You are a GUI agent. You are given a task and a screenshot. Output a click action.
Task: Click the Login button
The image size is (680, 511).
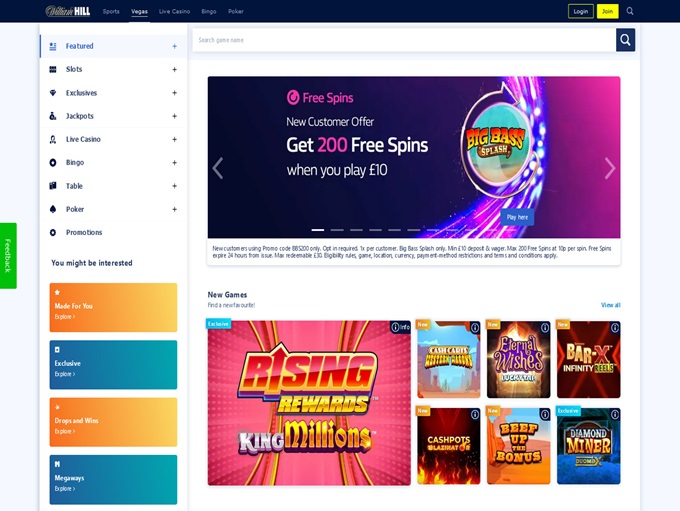tap(580, 11)
